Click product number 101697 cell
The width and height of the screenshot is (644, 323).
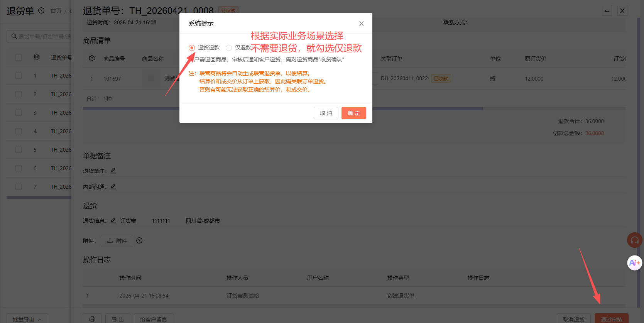112,79
